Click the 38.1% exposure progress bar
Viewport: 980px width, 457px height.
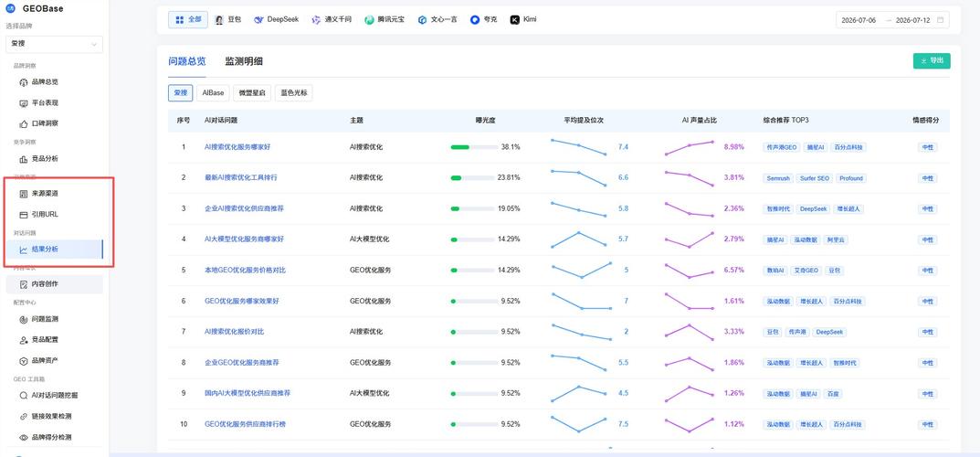(474, 147)
